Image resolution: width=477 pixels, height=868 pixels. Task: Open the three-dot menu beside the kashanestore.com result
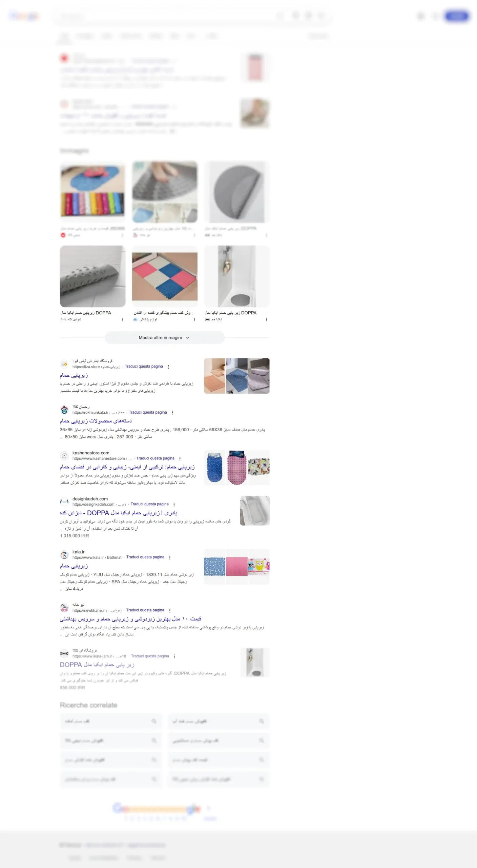[180, 458]
